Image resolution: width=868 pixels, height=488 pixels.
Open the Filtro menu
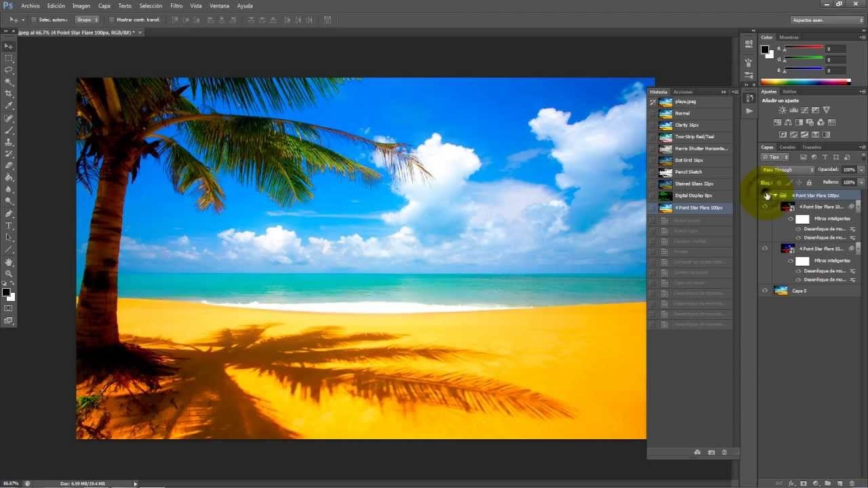176,5
